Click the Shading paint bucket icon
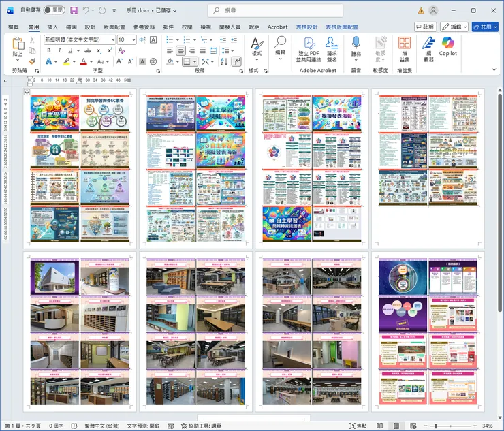This screenshot has height=431, width=504. click(x=170, y=61)
